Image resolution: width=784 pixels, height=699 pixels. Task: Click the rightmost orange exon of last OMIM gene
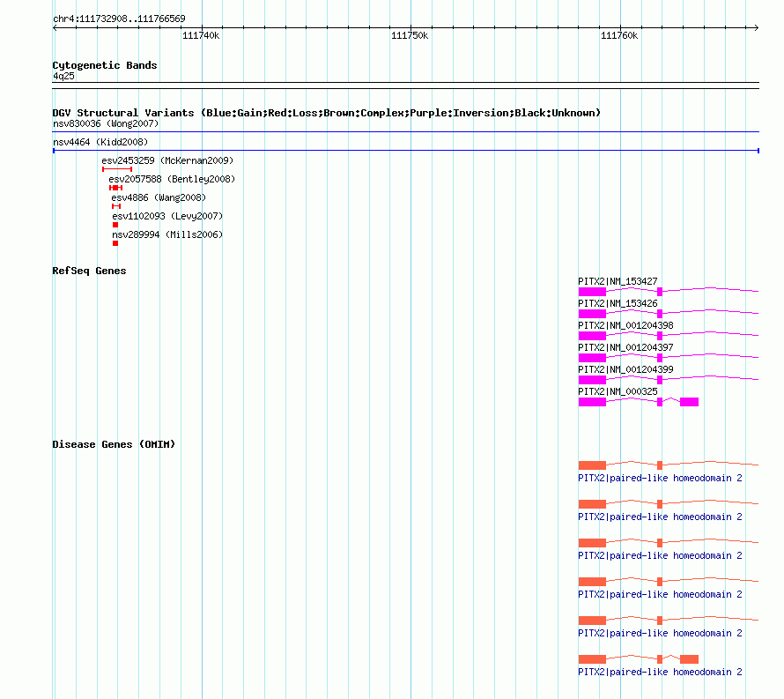coord(689,659)
